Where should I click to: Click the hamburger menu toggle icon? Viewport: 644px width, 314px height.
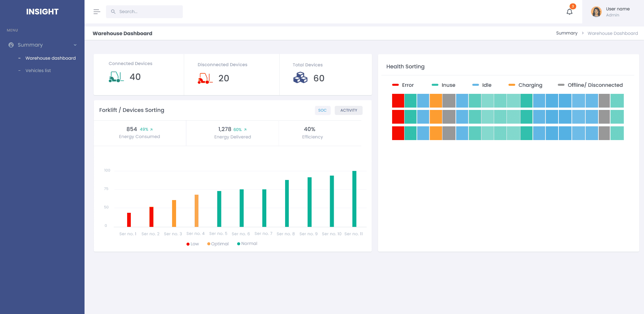pyautogui.click(x=97, y=12)
